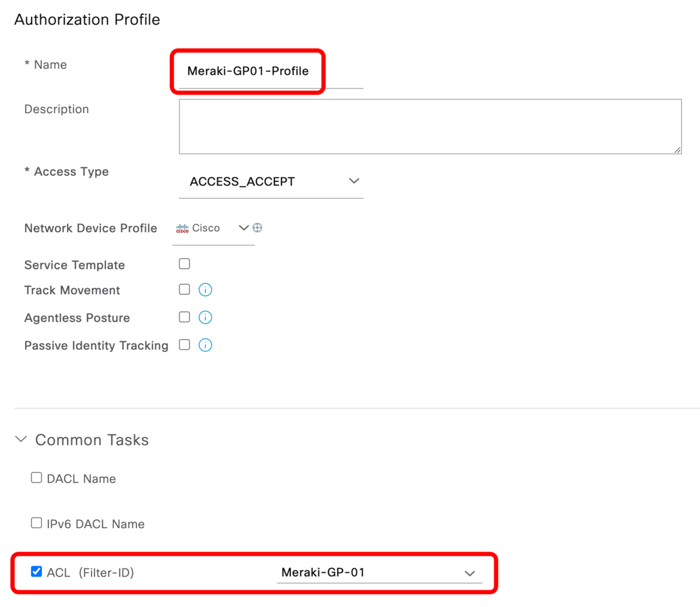Click the "Service Template" label

75,265
